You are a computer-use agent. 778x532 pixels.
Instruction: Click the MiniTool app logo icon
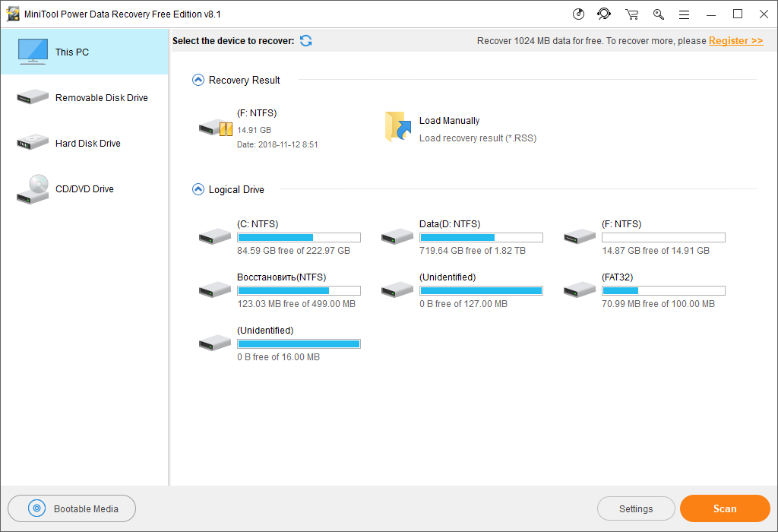[13, 14]
